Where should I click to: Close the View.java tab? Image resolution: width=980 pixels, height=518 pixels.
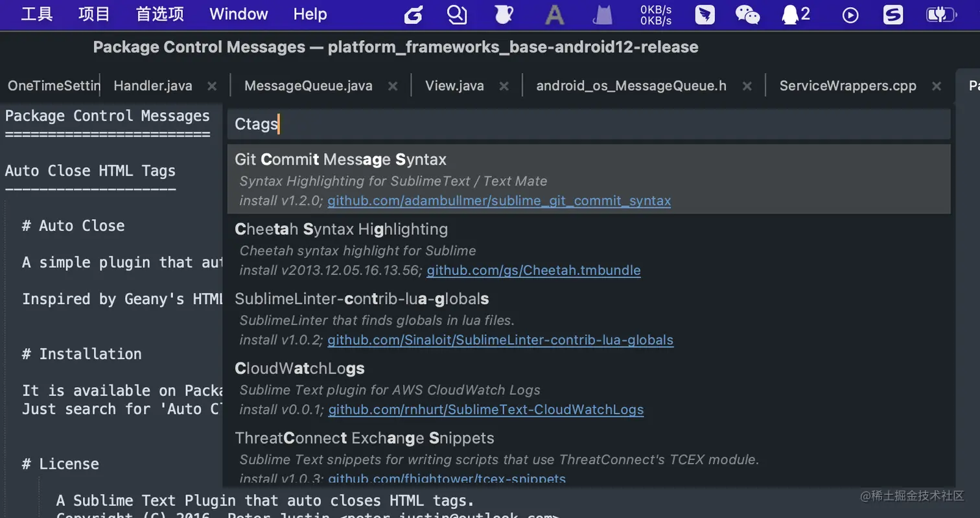pos(504,86)
